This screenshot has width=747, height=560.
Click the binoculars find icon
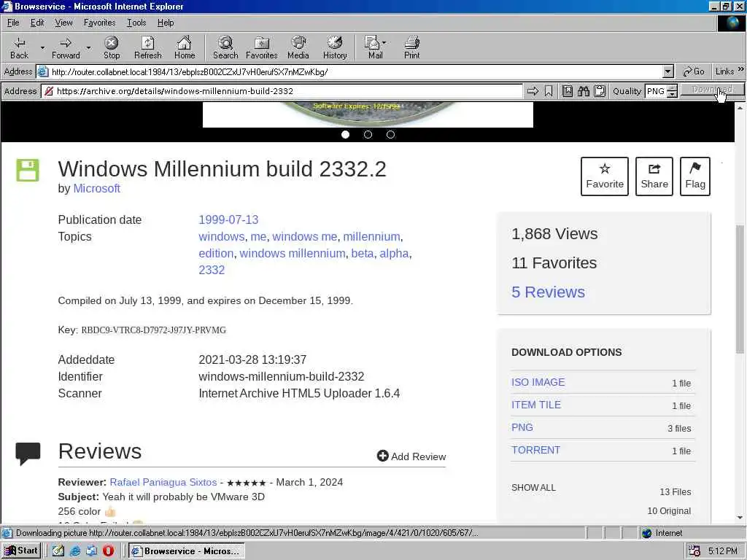tap(584, 91)
